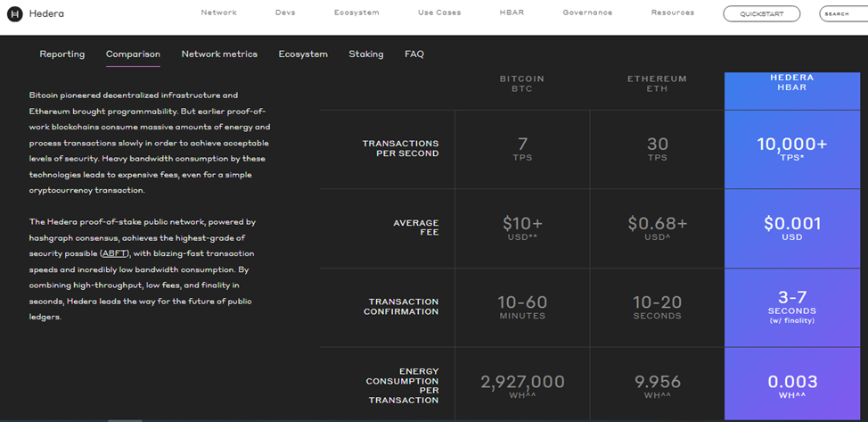Open the Ecosystem sub-navigation tab

tap(303, 54)
